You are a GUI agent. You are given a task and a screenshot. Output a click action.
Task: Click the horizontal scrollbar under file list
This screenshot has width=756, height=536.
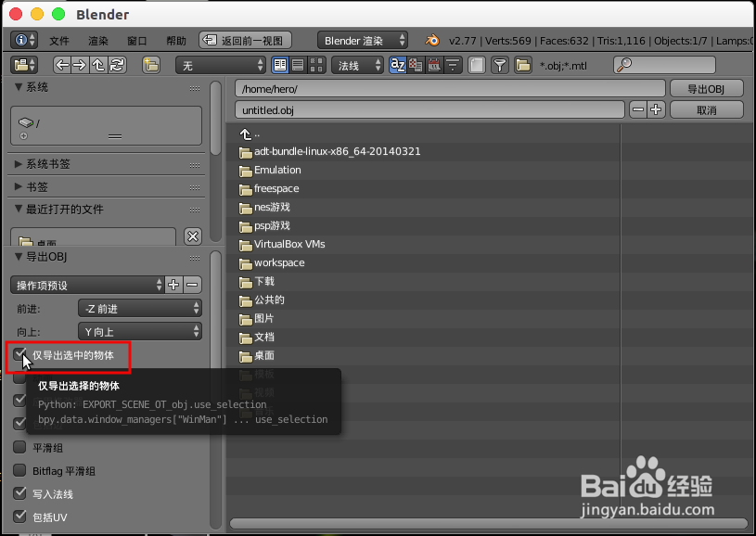pyautogui.click(x=488, y=523)
